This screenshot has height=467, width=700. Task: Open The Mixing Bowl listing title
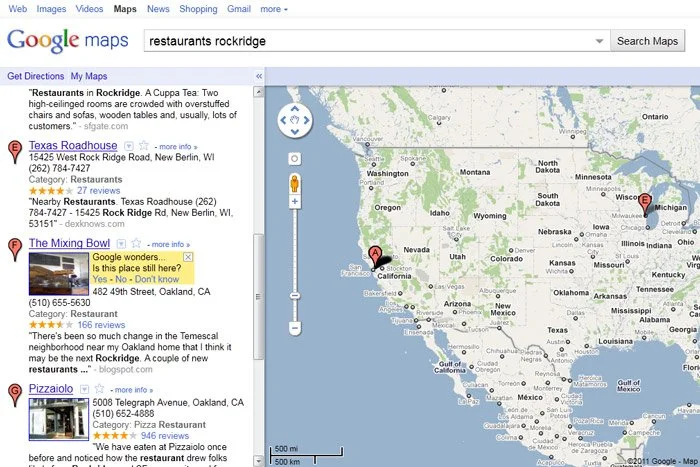[x=69, y=243]
